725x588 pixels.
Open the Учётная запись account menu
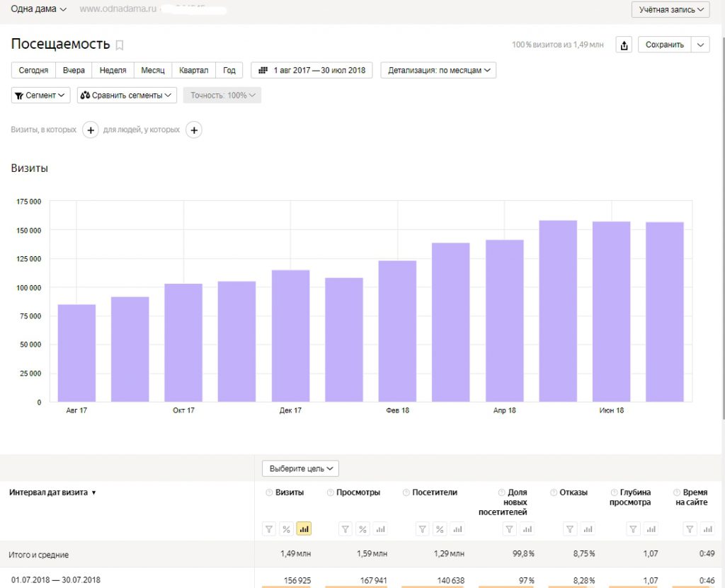pyautogui.click(x=670, y=10)
